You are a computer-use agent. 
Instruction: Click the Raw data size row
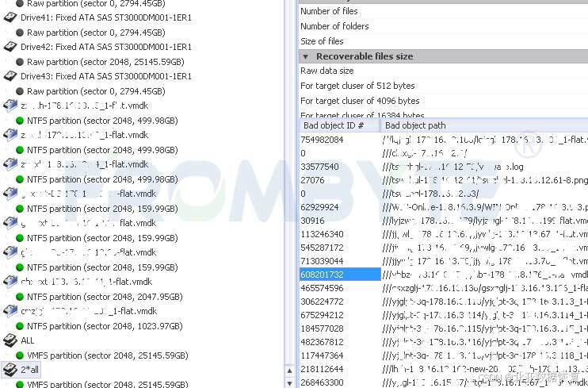[444, 71]
